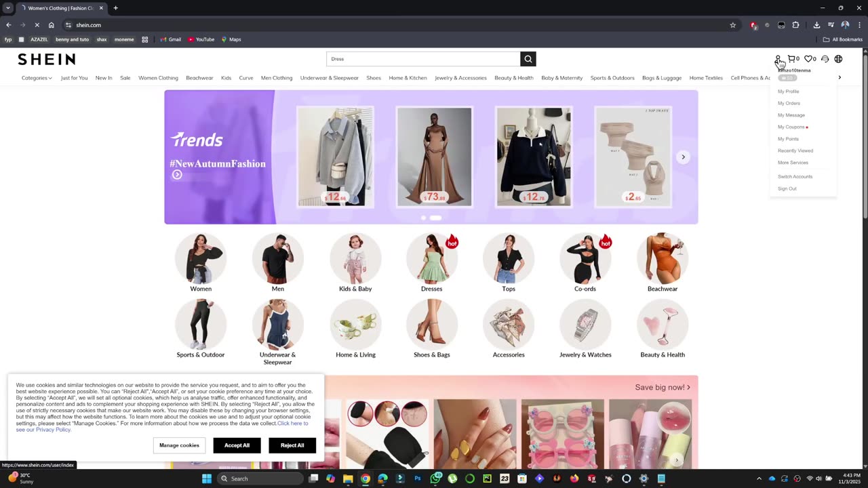Open WhatsApp from the taskbar
868x488 pixels.
coord(435,479)
